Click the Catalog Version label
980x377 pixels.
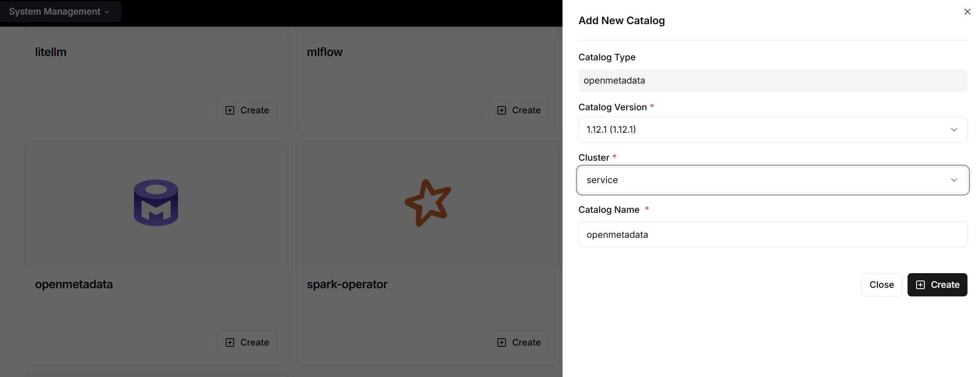tap(612, 107)
